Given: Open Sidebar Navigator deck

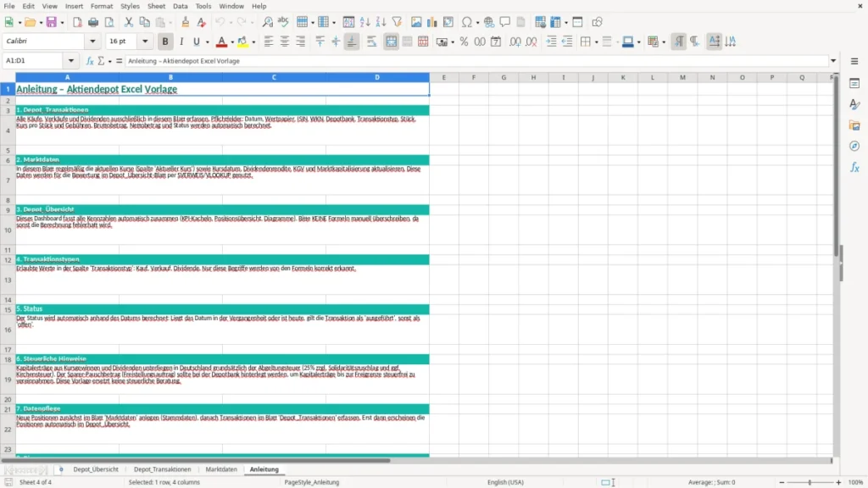Looking at the screenshot, I should pyautogui.click(x=854, y=146).
